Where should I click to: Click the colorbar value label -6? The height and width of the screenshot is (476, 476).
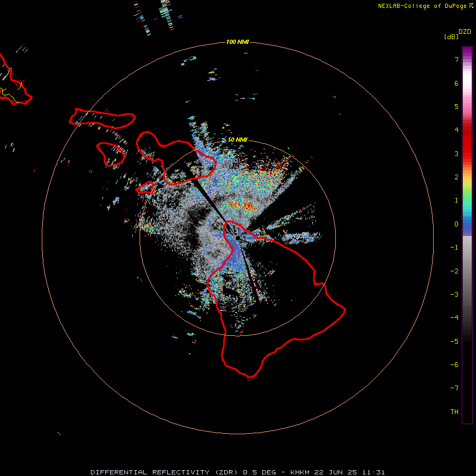coord(454,365)
